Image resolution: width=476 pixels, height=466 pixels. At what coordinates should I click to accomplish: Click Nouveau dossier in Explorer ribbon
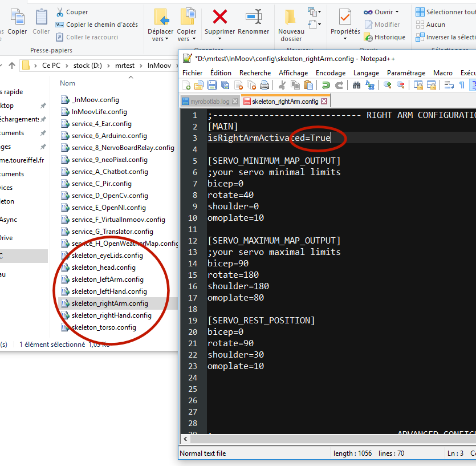tap(291, 26)
